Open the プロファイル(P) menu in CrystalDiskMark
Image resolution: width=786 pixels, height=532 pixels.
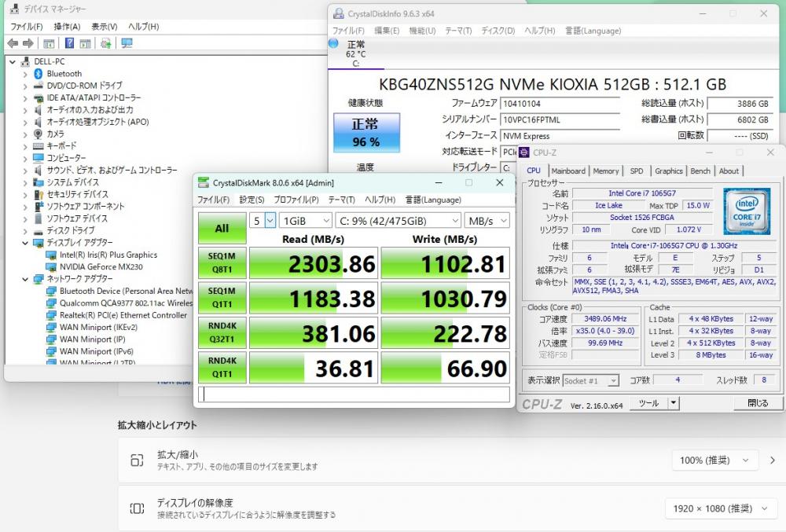click(296, 200)
